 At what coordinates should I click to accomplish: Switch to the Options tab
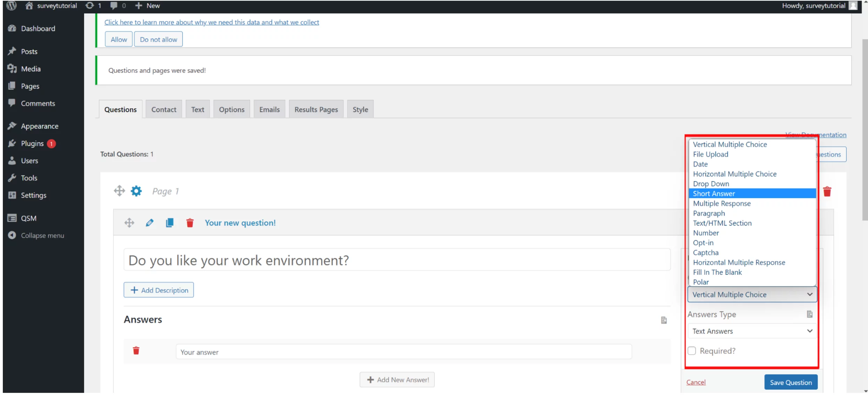pos(232,109)
